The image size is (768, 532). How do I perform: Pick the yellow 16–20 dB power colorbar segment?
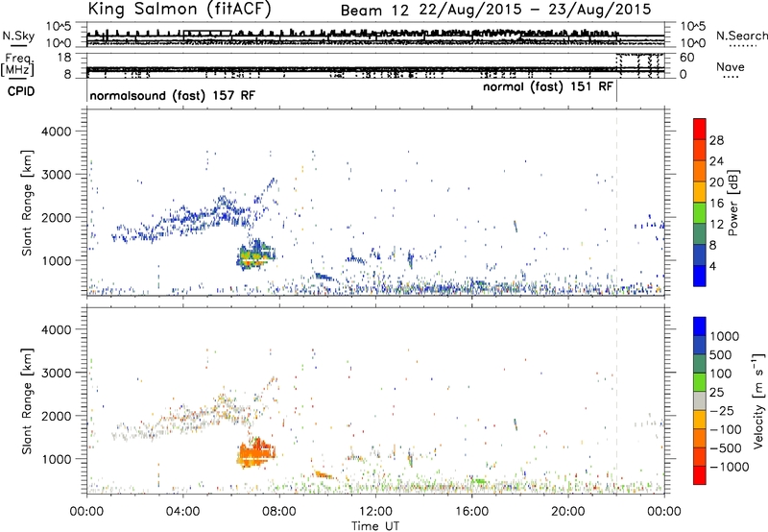coord(700,192)
